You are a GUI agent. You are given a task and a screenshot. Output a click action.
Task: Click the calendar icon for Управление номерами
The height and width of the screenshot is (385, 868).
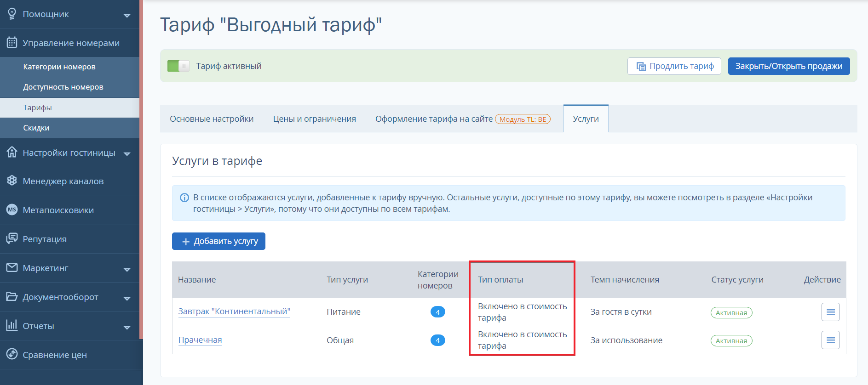(x=12, y=43)
